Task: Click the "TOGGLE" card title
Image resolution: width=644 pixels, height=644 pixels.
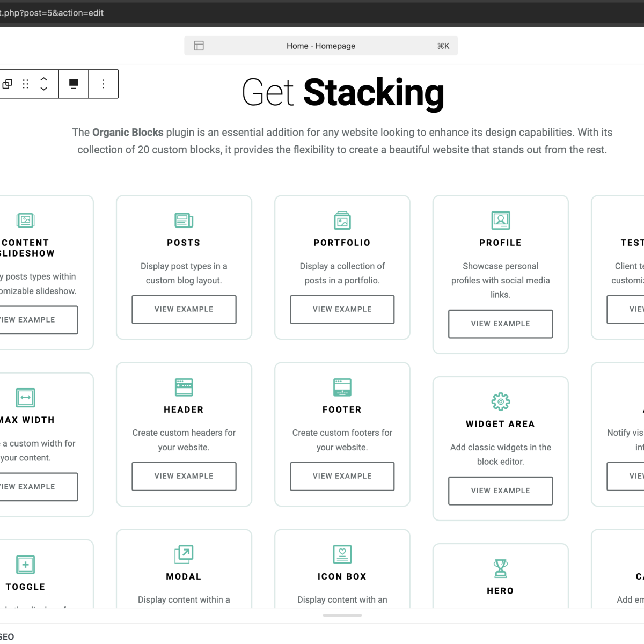Action: 25,587
